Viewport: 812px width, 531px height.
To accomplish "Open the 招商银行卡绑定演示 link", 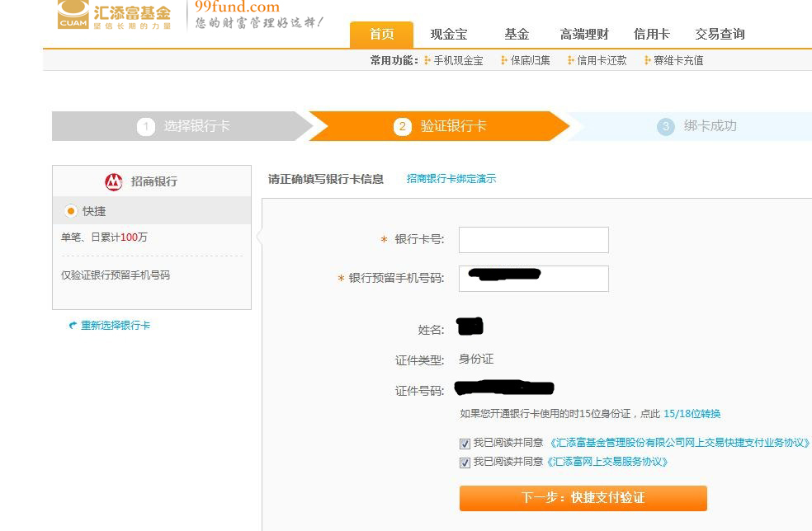I will pyautogui.click(x=451, y=179).
